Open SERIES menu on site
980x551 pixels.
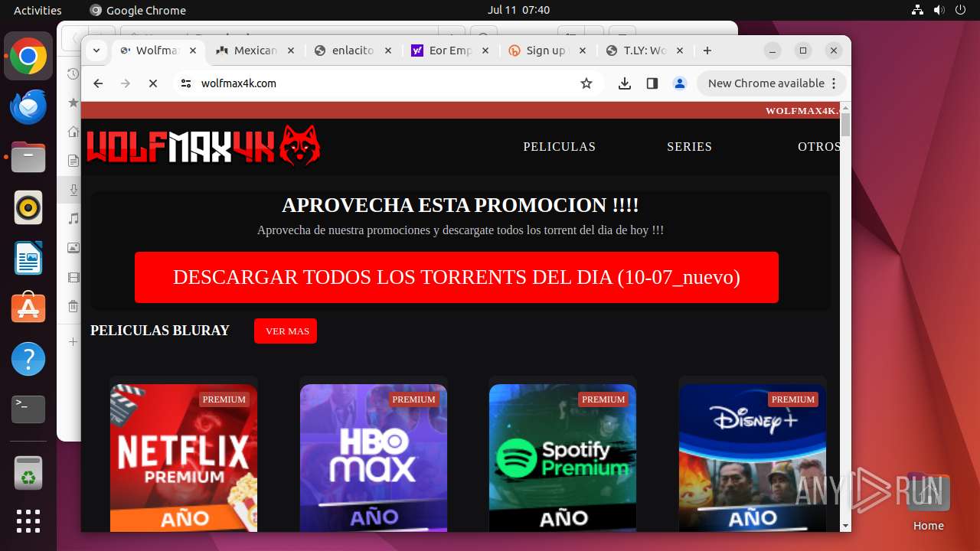click(x=689, y=147)
